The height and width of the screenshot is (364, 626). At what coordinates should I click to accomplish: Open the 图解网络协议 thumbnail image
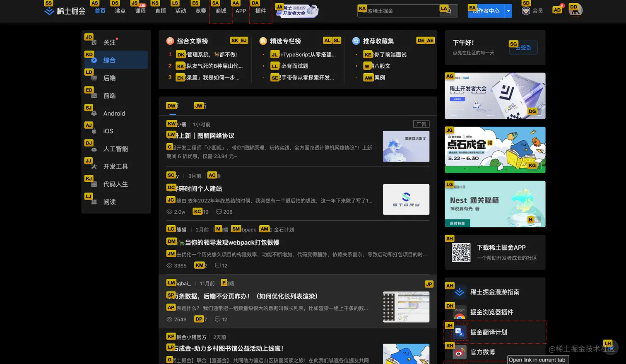point(406,147)
